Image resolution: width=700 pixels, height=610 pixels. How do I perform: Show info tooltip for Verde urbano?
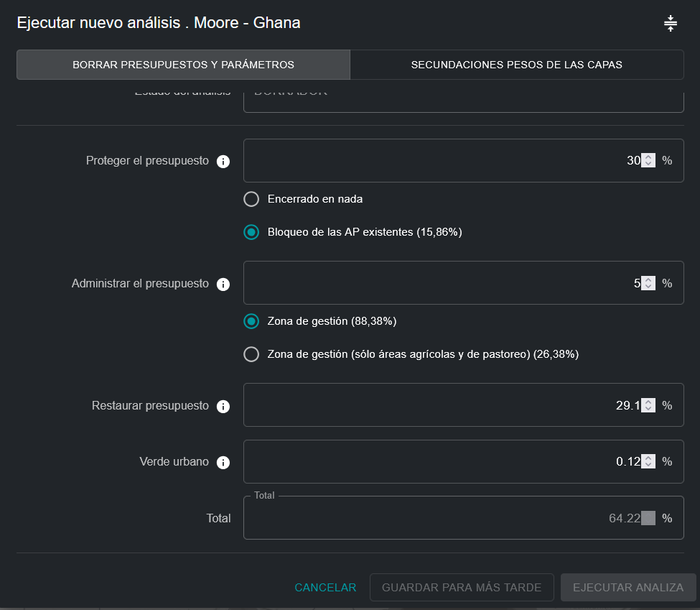(223, 463)
